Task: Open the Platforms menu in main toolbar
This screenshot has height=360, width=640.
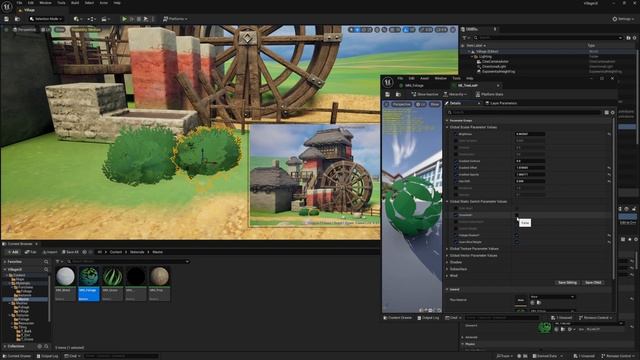Action: pyautogui.click(x=175, y=19)
